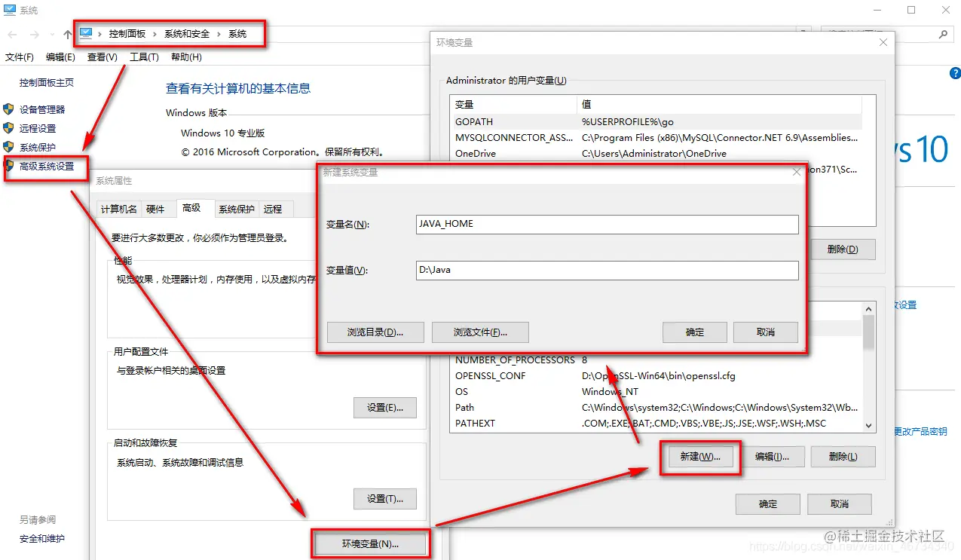Click system variables scrollbar down arrow
The height and width of the screenshot is (560, 961).
(868, 425)
